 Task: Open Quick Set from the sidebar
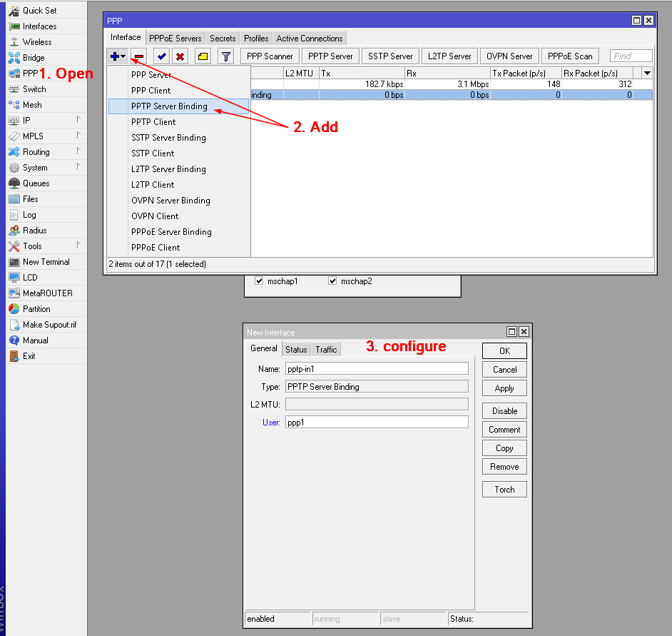(46, 10)
